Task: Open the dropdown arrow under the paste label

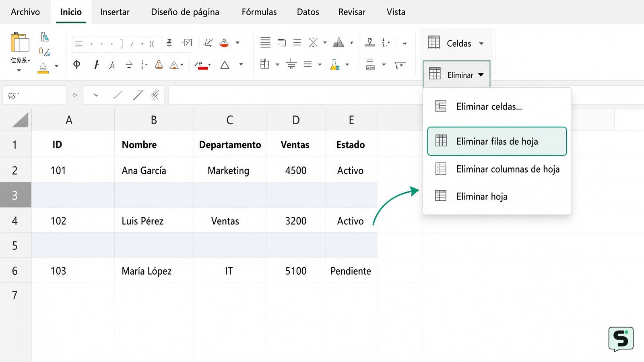Action: [19, 71]
